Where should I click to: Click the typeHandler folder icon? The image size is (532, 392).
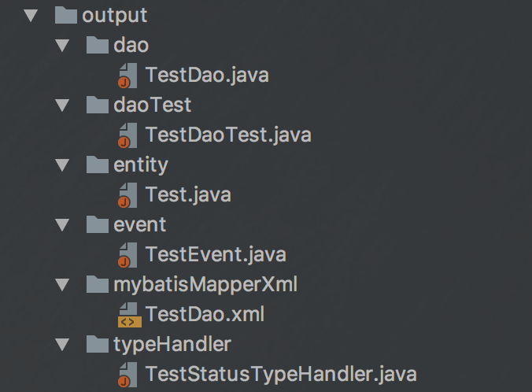98,344
